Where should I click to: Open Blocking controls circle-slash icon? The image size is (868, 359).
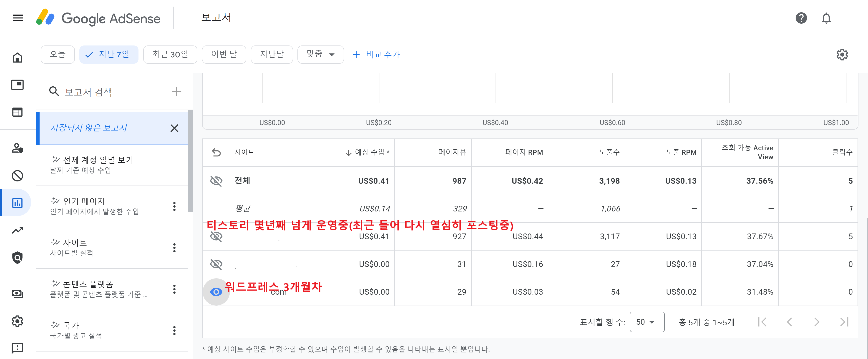[x=18, y=176]
